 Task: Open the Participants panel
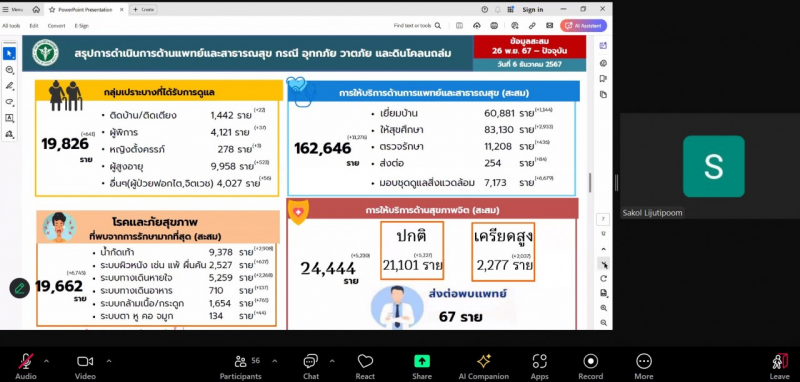click(x=240, y=366)
